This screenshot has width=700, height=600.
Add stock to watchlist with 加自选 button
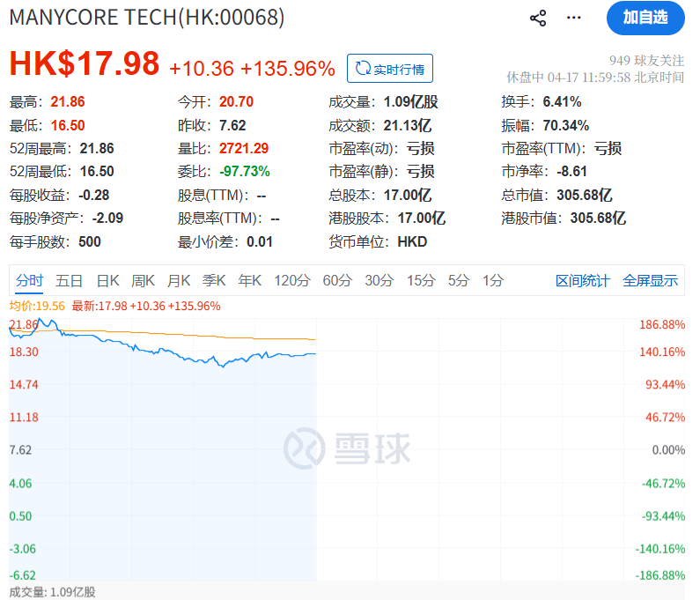645,18
